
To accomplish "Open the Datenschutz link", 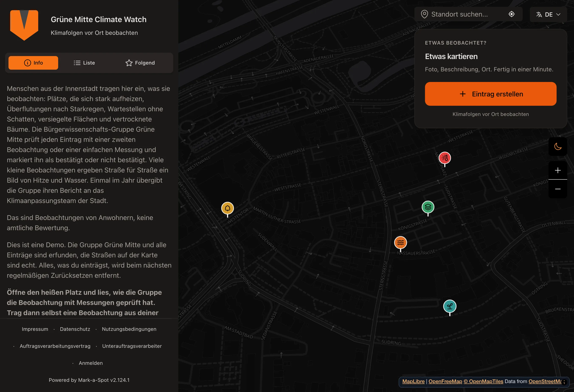I will point(75,329).
